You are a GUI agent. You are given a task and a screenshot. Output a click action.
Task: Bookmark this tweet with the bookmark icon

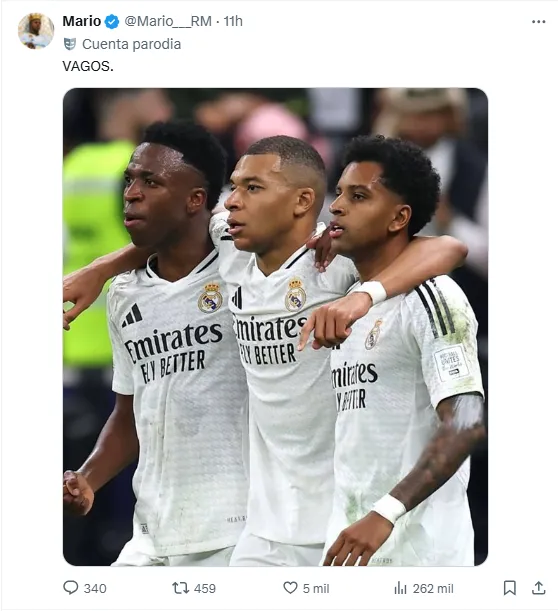pyautogui.click(x=509, y=588)
